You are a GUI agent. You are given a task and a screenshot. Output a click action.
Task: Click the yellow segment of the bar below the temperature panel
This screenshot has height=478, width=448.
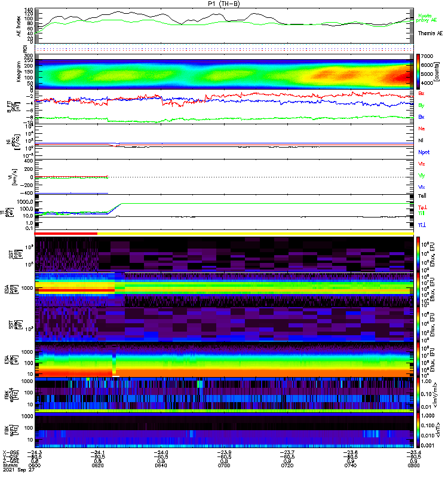[x=256, y=234]
